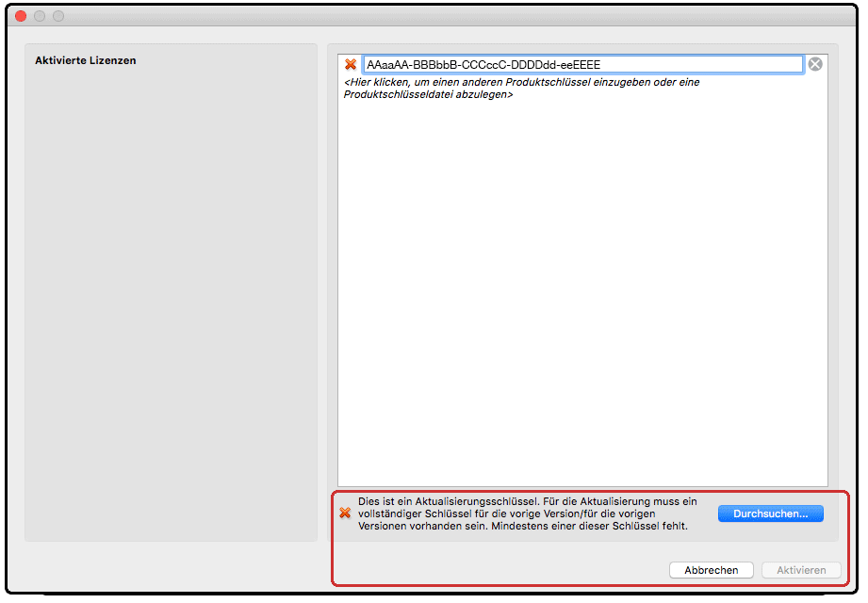This screenshot has height=603, width=868.
Task: Click the update key error message text
Action: click(528, 513)
